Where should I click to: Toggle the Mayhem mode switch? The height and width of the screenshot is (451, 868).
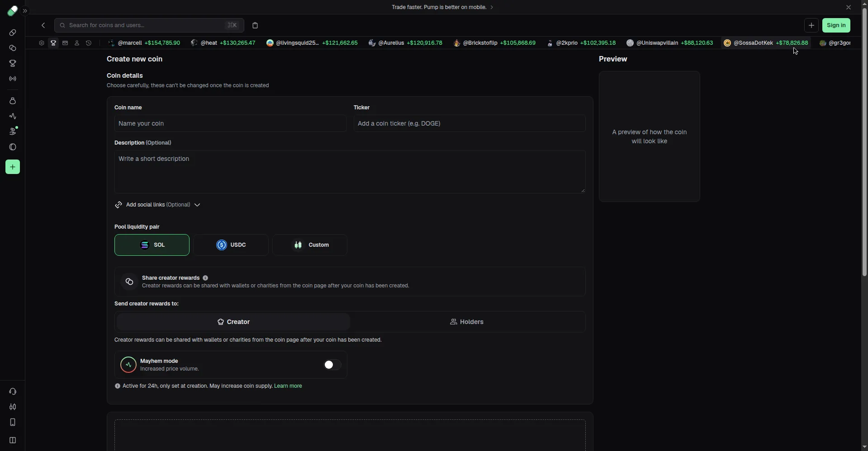pos(332,365)
